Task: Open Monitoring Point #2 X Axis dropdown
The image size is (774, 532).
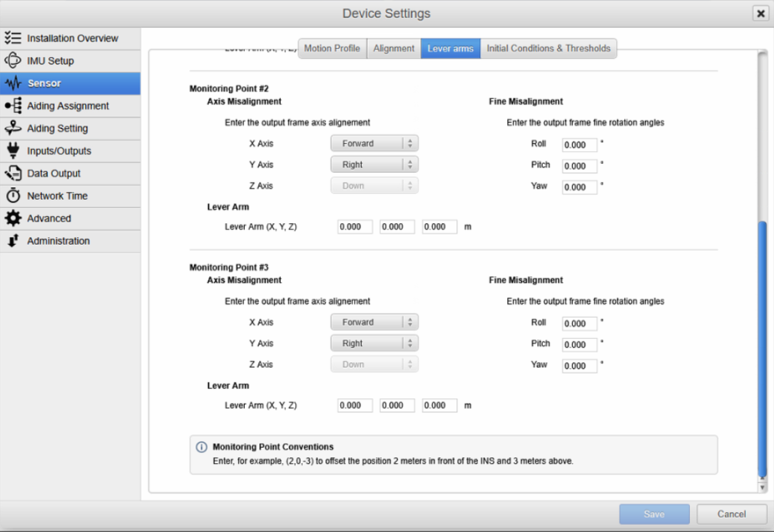Action: 374,144
